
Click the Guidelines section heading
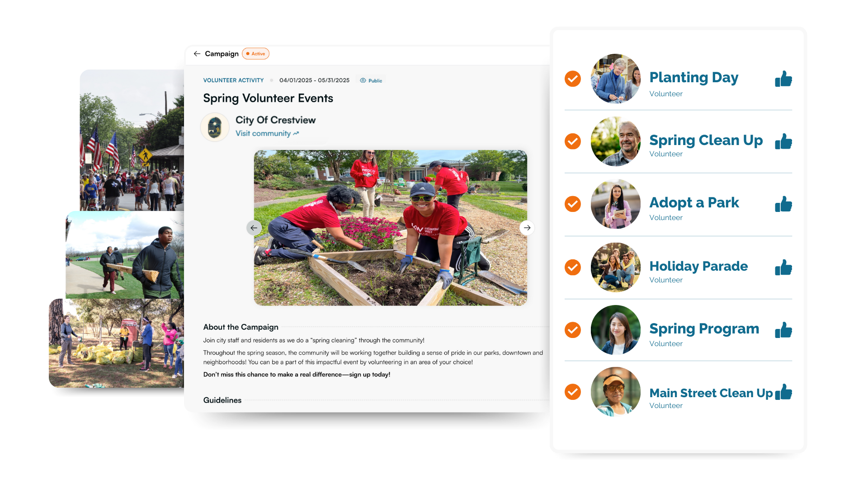click(x=222, y=400)
